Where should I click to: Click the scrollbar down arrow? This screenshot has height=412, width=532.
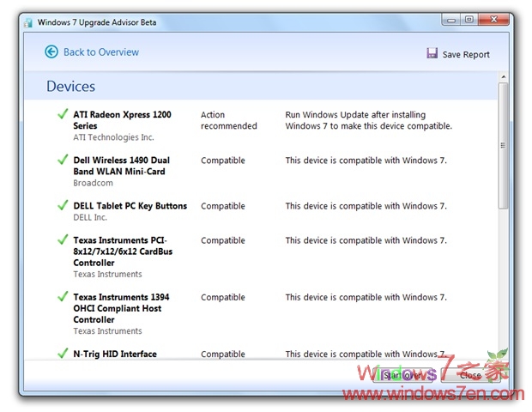tap(503, 352)
